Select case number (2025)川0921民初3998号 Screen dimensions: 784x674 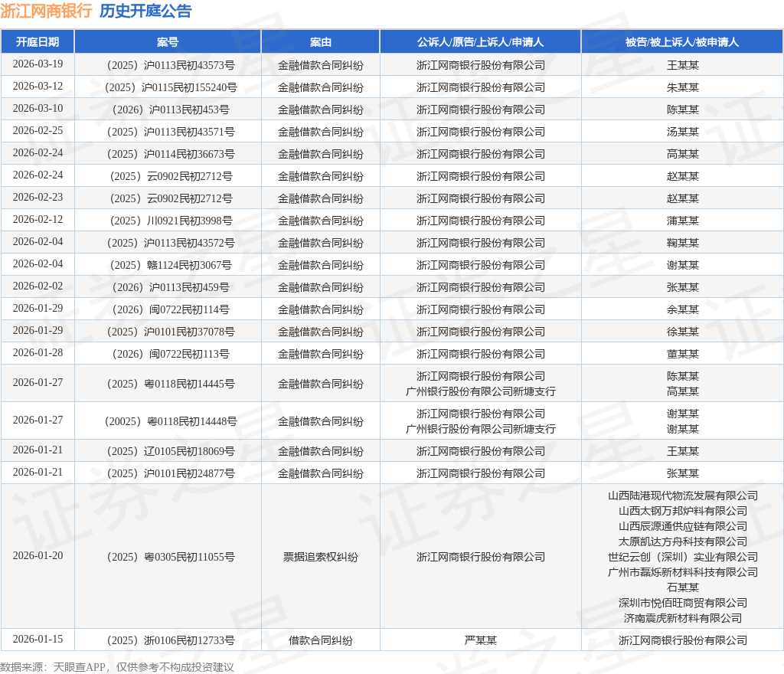point(171,221)
